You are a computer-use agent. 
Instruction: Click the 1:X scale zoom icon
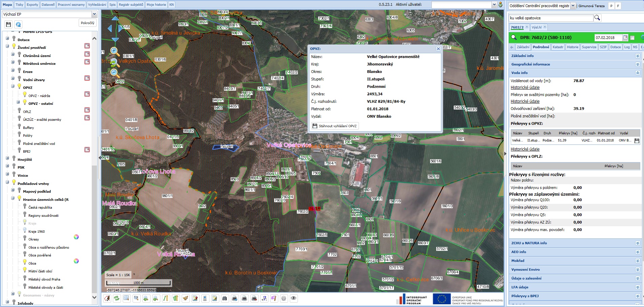click(x=136, y=299)
